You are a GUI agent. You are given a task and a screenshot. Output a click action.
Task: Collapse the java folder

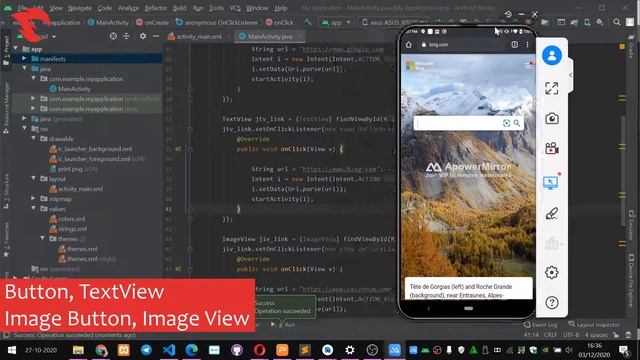point(24,69)
